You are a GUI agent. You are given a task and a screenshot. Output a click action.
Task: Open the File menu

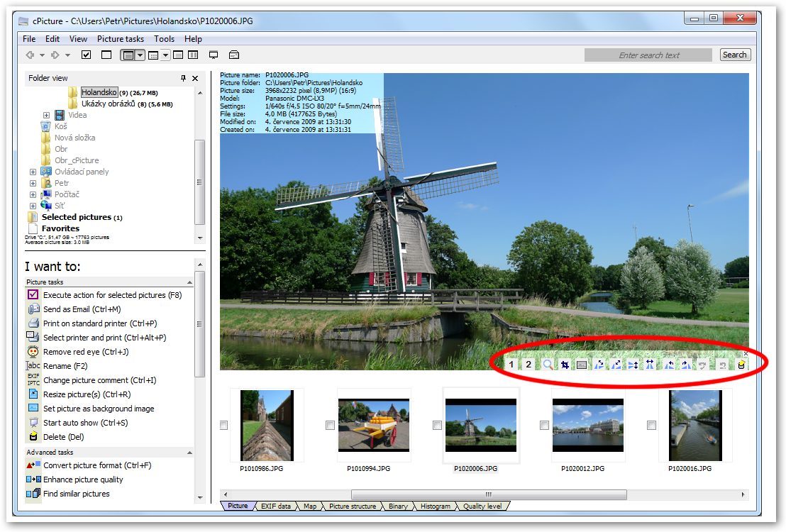[29, 39]
